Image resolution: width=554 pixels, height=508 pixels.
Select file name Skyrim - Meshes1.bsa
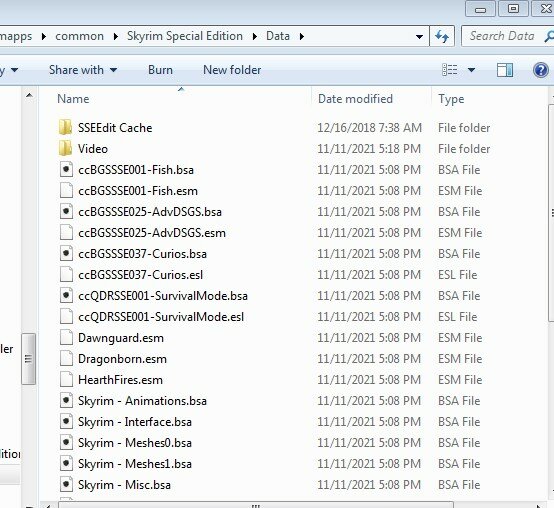[135, 464]
